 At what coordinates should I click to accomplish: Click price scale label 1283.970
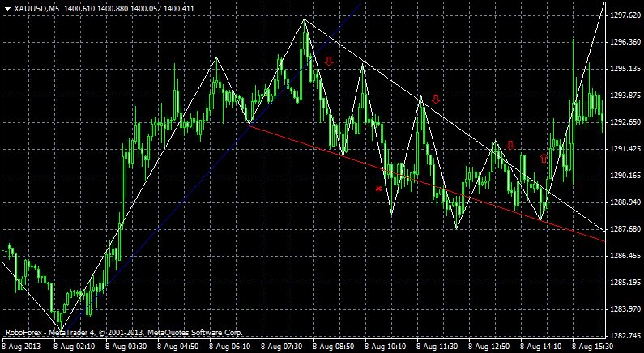pyautogui.click(x=626, y=308)
